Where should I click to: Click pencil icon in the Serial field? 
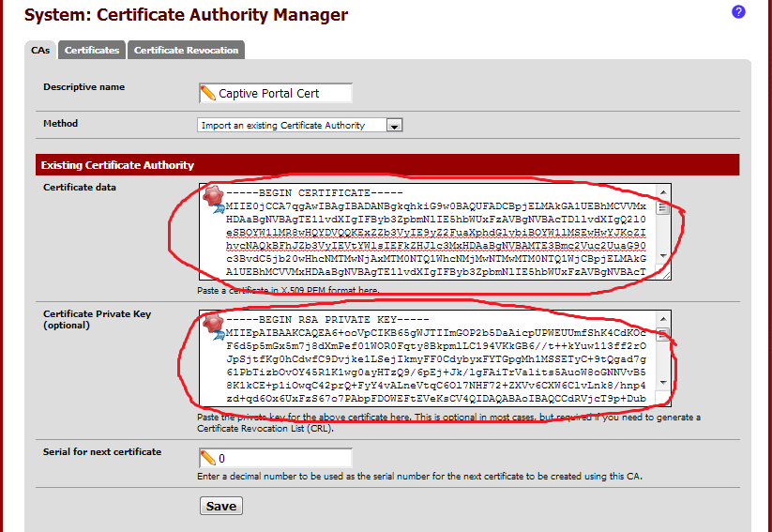tap(208, 458)
